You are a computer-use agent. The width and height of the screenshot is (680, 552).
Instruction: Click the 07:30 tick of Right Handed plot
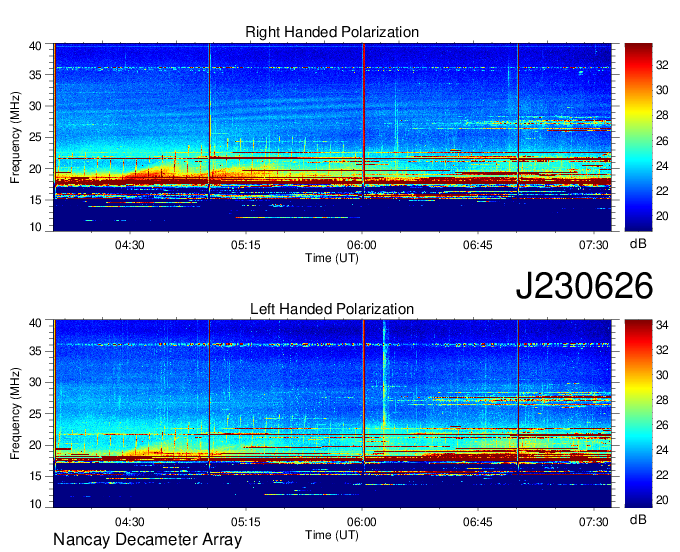pos(594,245)
